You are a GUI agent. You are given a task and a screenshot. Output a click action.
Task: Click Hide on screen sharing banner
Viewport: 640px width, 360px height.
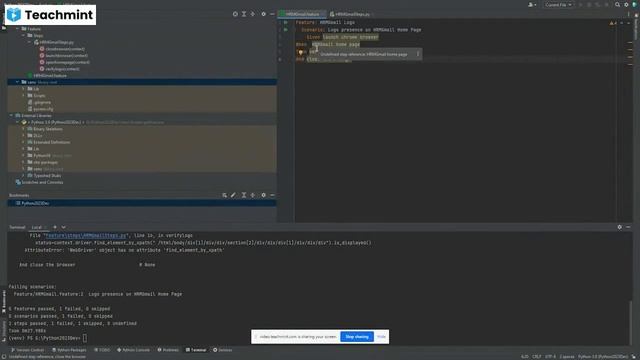(x=381, y=337)
